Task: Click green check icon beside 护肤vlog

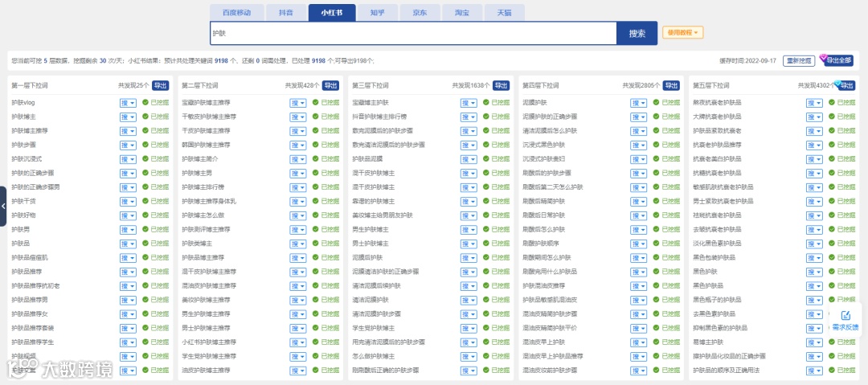Action: 145,103
